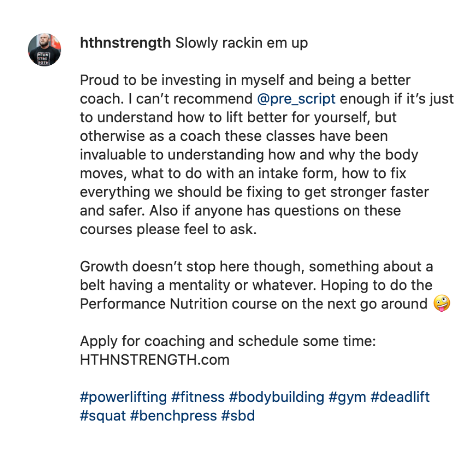Click the 'Slowly rackin em up' caption text
The height and width of the screenshot is (476, 476).
(x=242, y=43)
